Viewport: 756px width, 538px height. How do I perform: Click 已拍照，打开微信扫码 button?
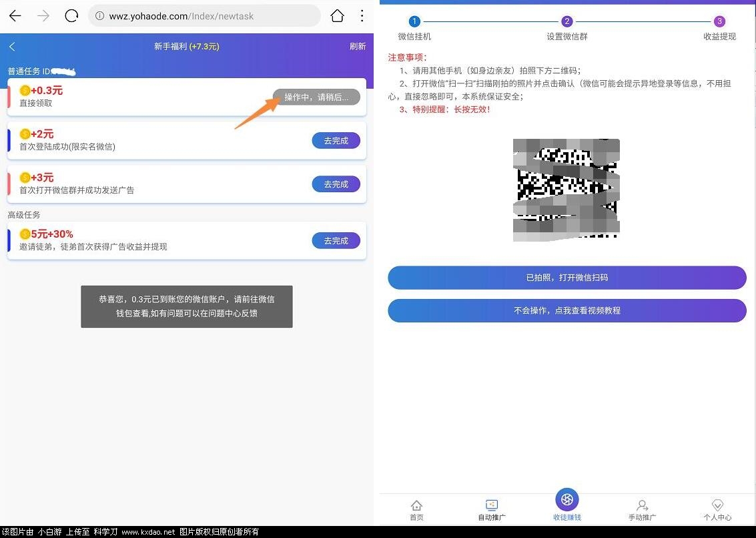click(567, 278)
